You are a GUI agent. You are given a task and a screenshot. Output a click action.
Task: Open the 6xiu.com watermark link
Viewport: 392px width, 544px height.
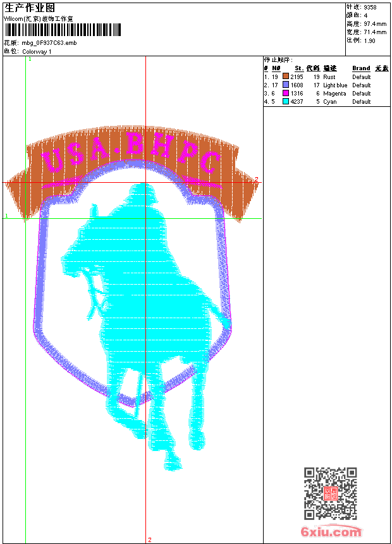click(331, 531)
